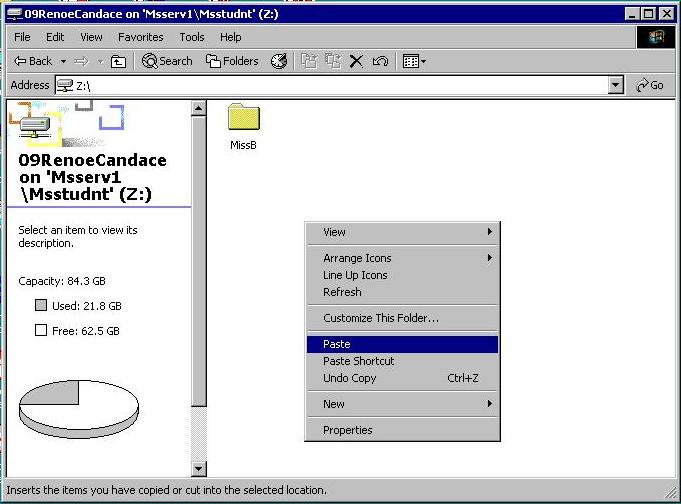This screenshot has width=681, height=504.
Task: Click the network drive image in left pane
Action: 35,127
